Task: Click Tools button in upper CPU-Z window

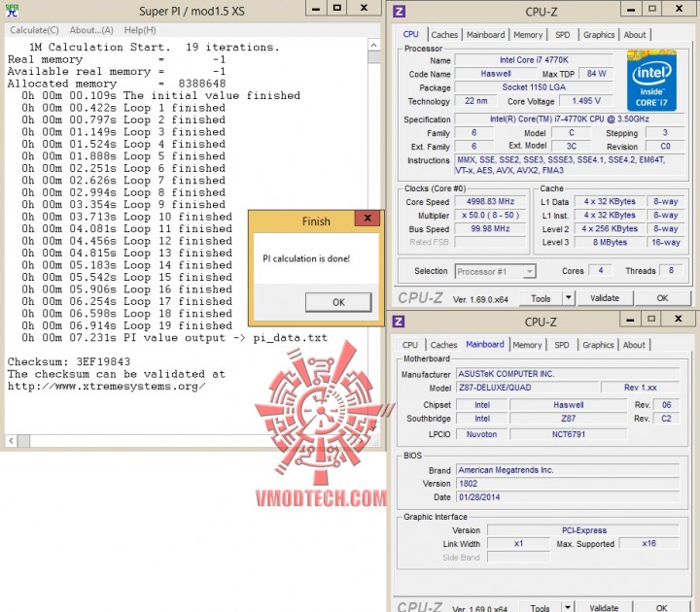Action: click(x=541, y=298)
